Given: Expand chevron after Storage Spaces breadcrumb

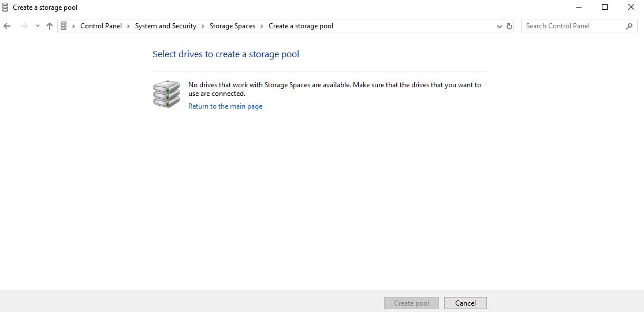Looking at the screenshot, I should [262, 26].
